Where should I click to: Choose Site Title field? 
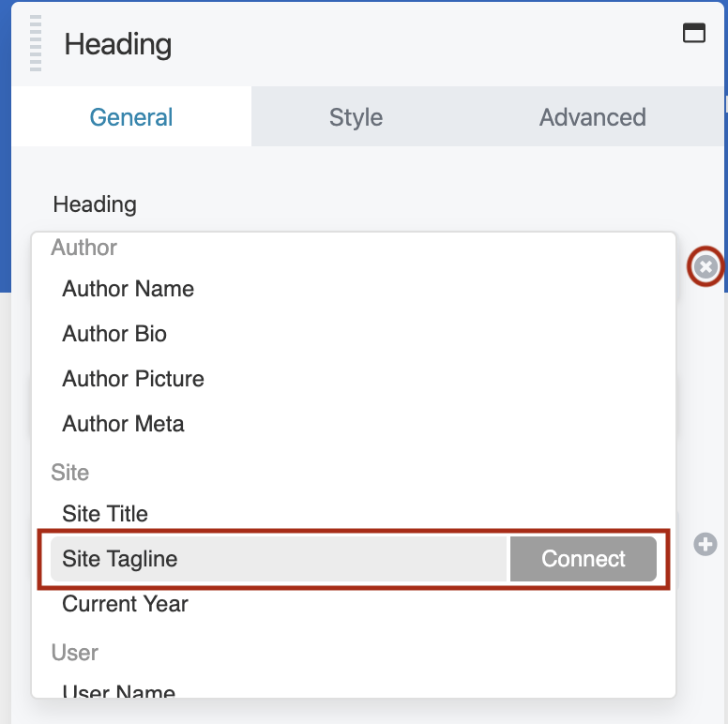pyautogui.click(x=105, y=514)
